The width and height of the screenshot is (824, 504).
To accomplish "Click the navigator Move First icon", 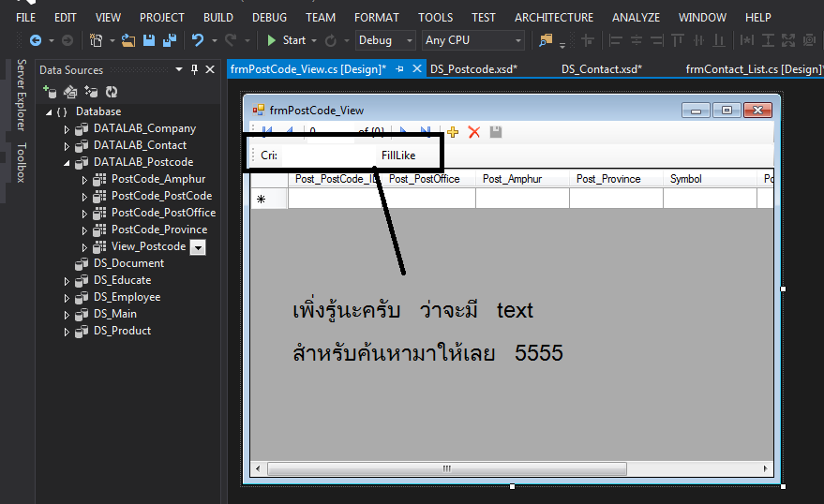I will 267,132.
